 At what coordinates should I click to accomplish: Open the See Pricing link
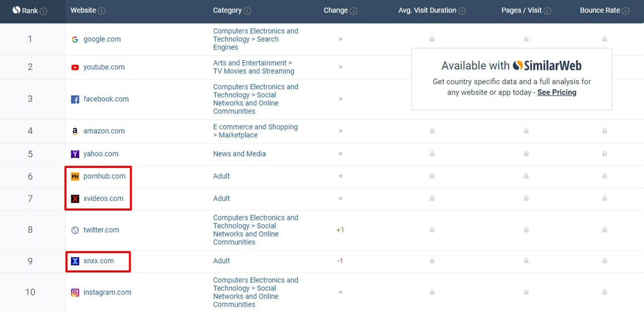point(556,93)
